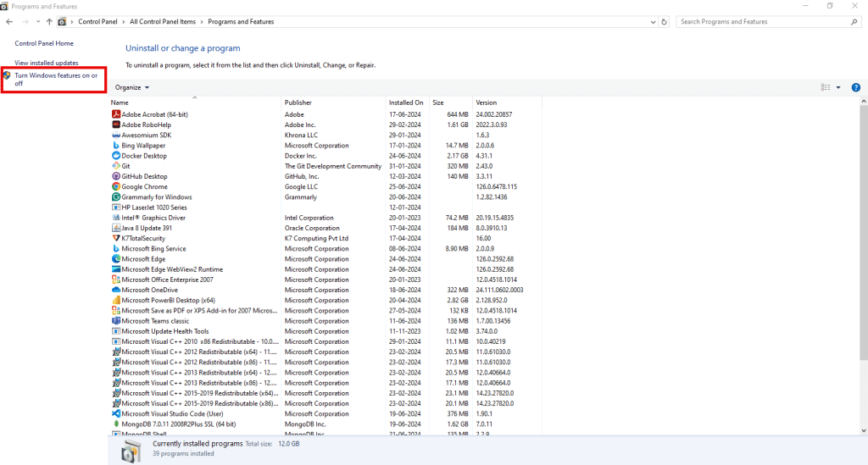This screenshot has height=465, width=868.
Task: Select the HP LaserJet 1020 Series row
Action: 325,208
